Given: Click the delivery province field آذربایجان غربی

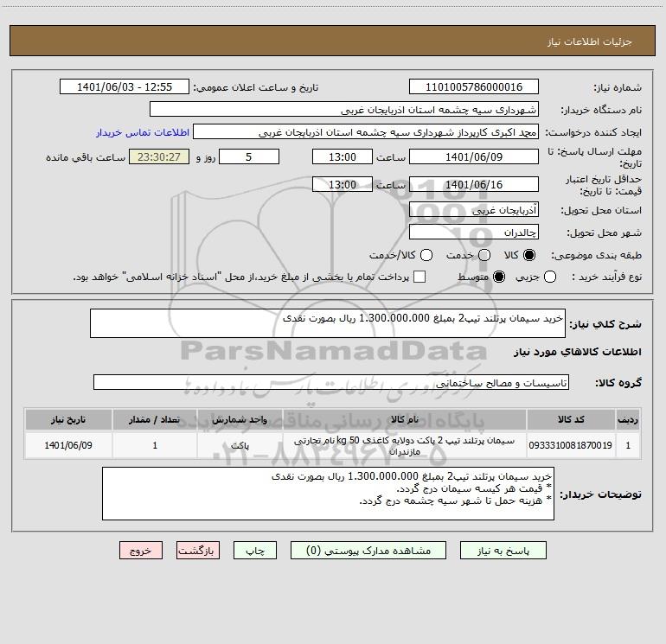Looking at the screenshot, I should (x=474, y=210).
